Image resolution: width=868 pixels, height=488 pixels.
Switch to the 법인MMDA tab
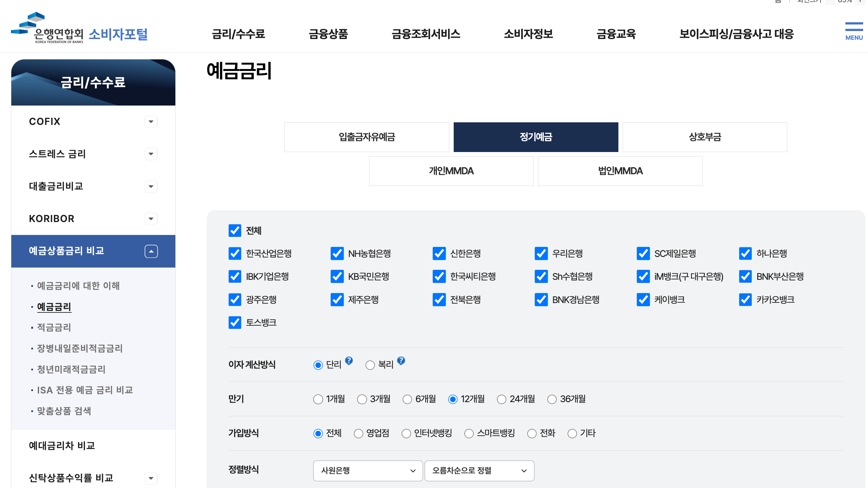pos(620,171)
